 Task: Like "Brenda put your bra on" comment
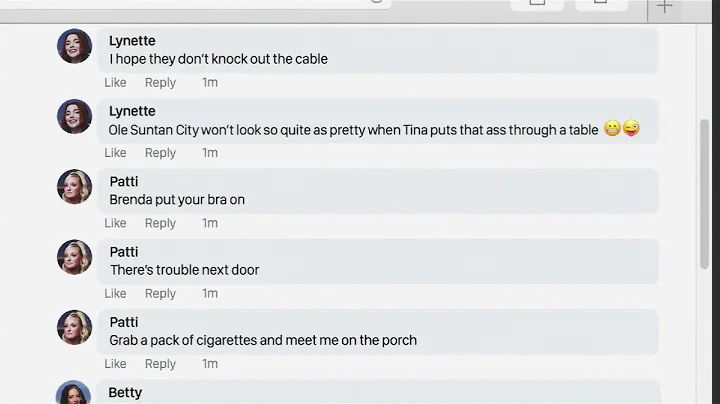point(115,223)
